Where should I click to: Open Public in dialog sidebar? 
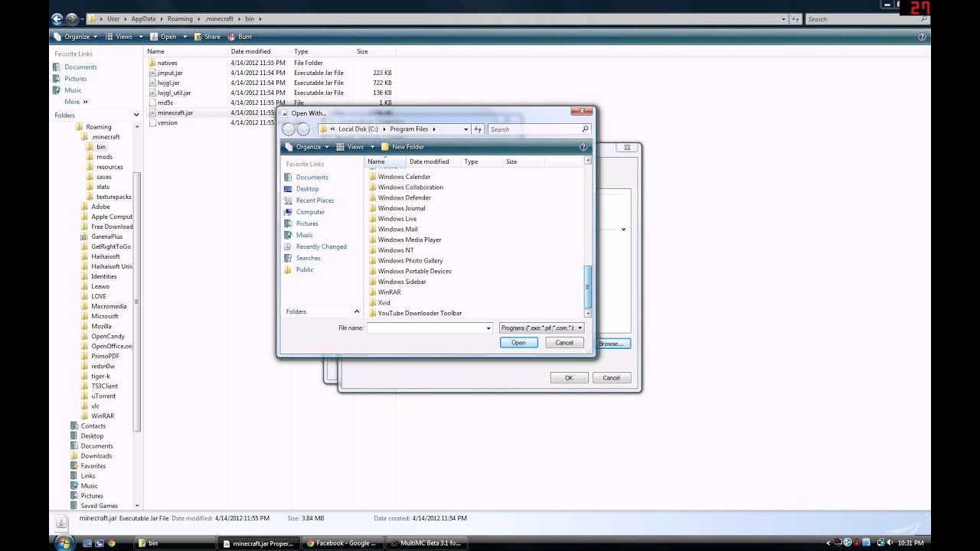(305, 269)
